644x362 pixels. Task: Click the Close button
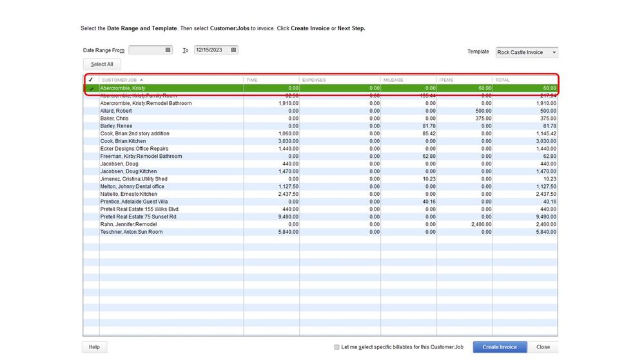(x=543, y=347)
